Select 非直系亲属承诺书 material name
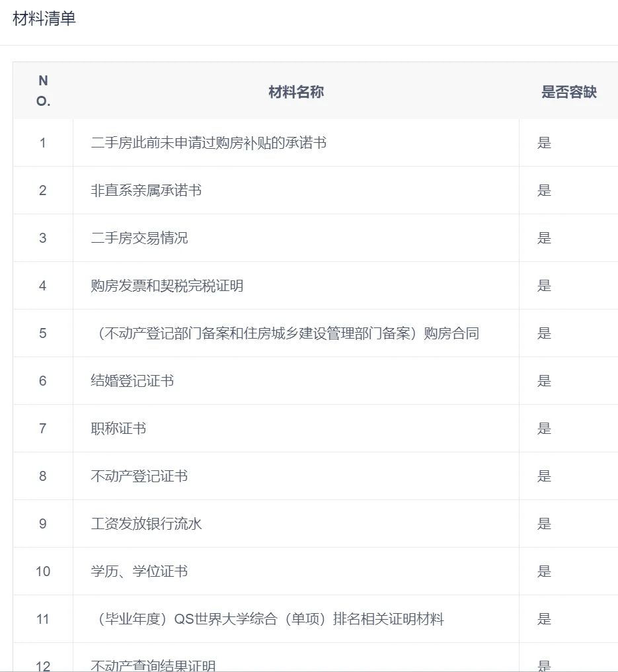This screenshot has height=672, width=618. click(146, 190)
